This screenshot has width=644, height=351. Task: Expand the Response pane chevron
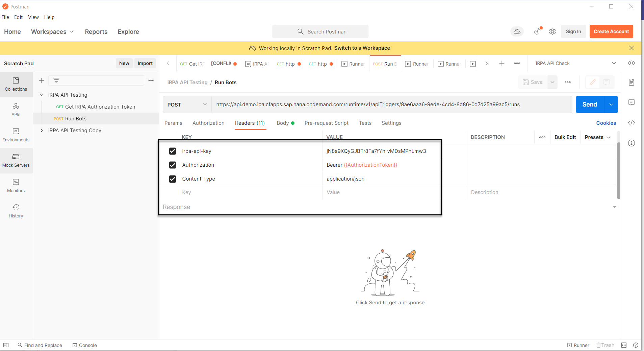(615, 207)
